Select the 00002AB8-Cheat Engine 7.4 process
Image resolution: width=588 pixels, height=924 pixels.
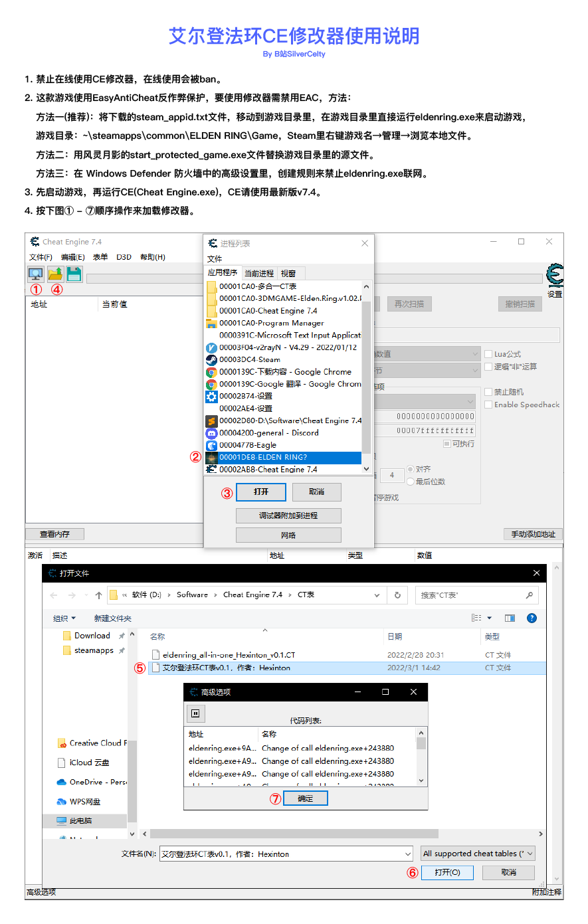coord(284,469)
